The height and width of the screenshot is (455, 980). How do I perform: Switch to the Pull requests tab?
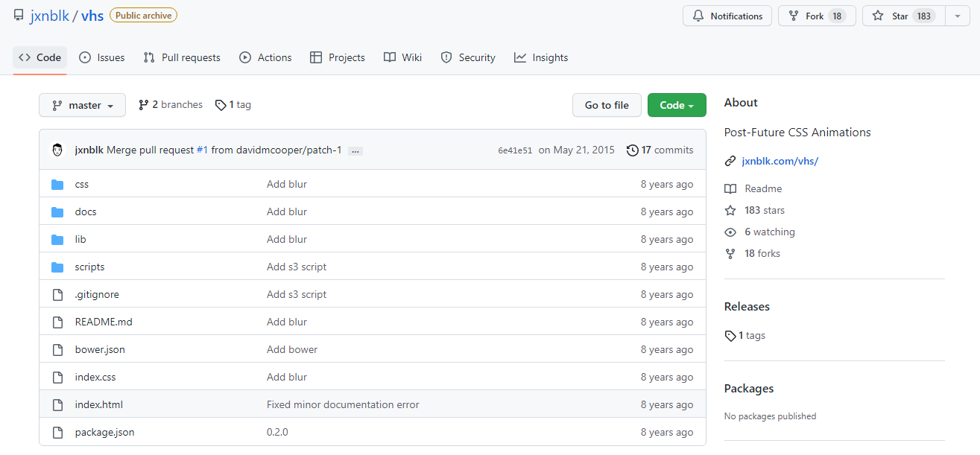tap(181, 57)
